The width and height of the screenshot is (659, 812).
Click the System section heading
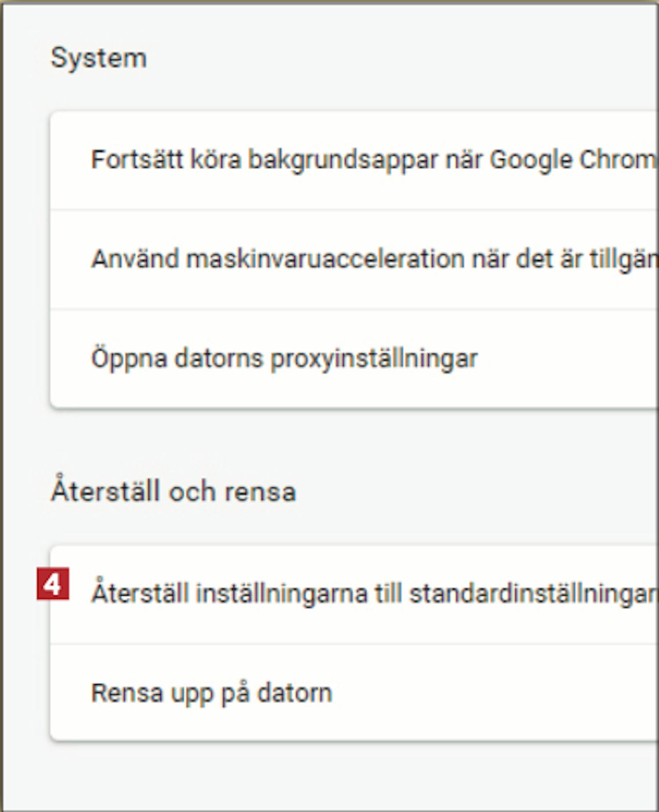point(98,58)
